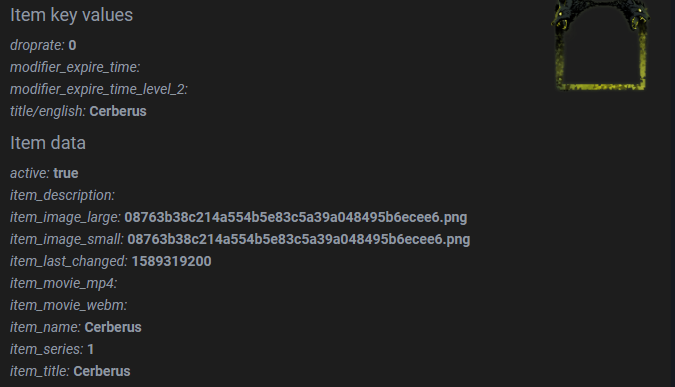This screenshot has width=675, height=387.
Task: Click the modifier_expire_time_level_2 label
Action: point(99,90)
